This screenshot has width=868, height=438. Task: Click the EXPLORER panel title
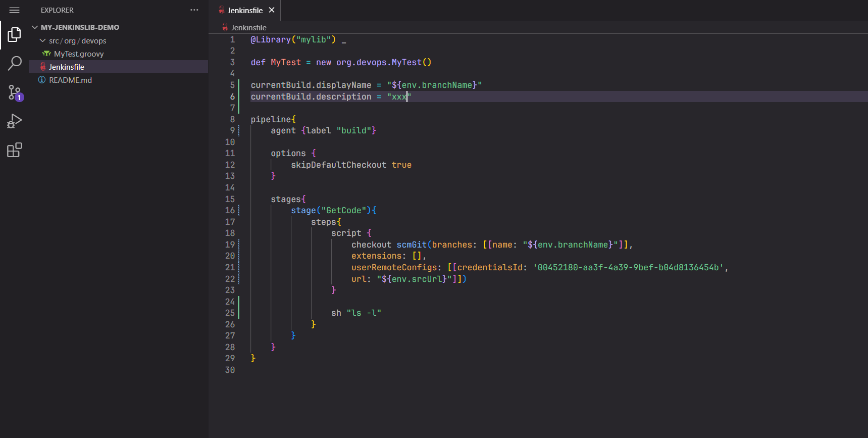[57, 10]
